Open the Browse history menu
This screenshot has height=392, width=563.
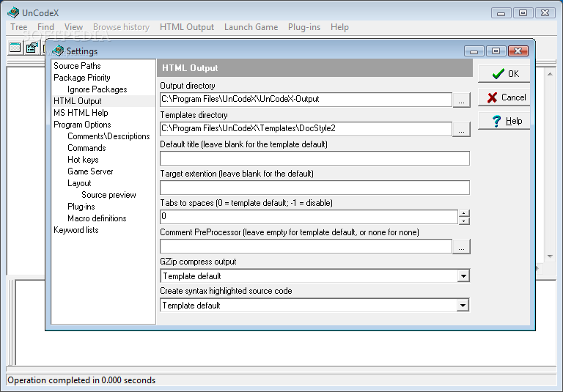pyautogui.click(x=122, y=27)
